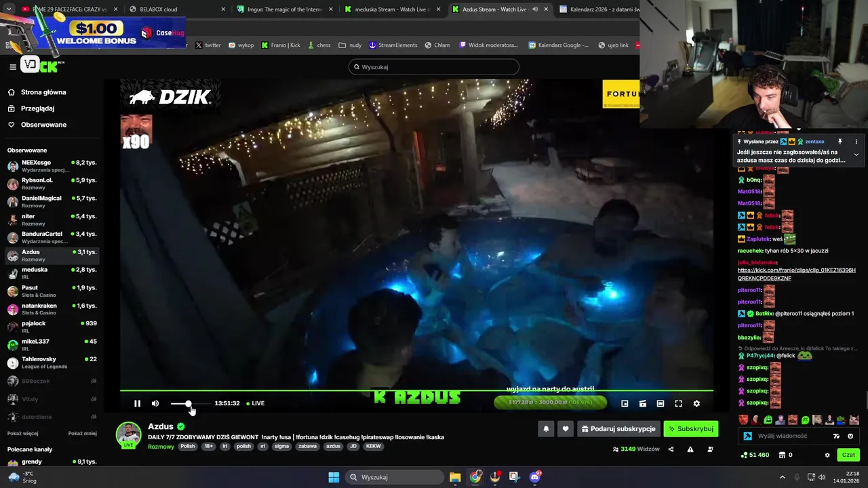Image resolution: width=868 pixels, height=488 pixels.
Task: Click the Polish tag chip
Action: coord(188,447)
